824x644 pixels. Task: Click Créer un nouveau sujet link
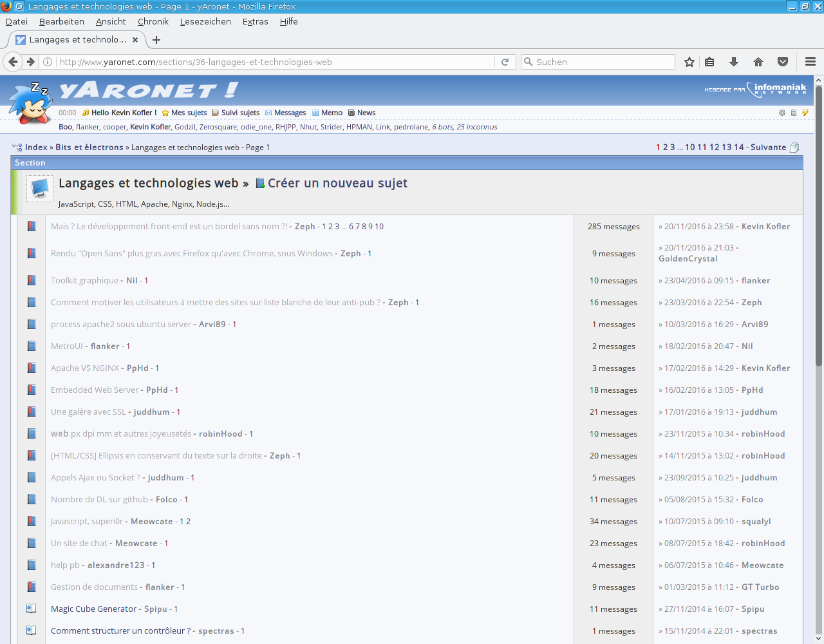click(x=337, y=183)
